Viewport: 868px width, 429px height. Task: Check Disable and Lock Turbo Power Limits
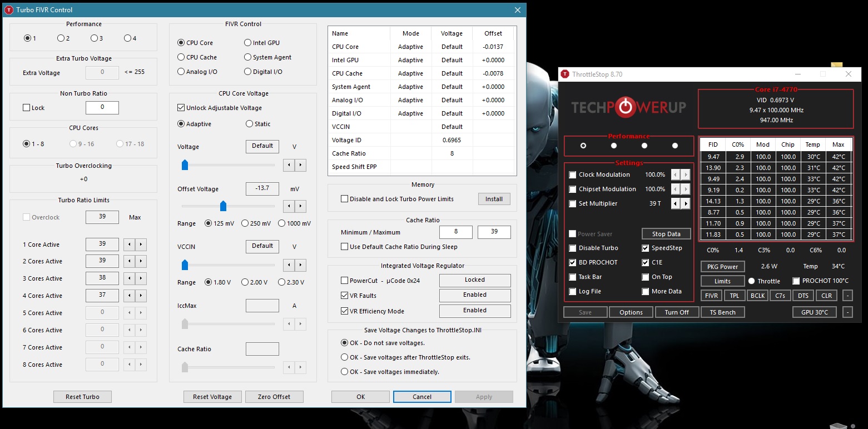345,199
